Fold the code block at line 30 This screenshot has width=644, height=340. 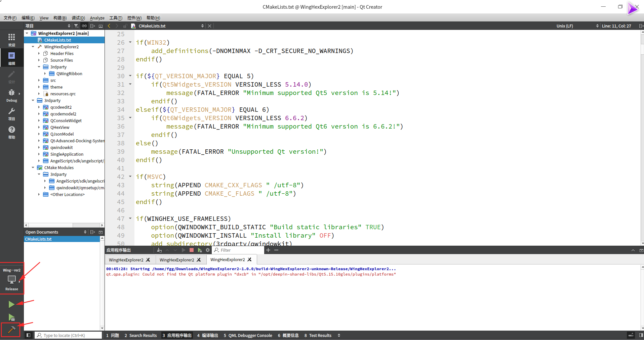point(130,76)
